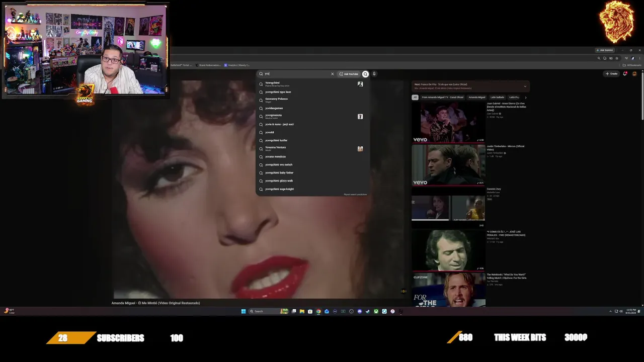Start voice search with microphone icon

click(374, 74)
